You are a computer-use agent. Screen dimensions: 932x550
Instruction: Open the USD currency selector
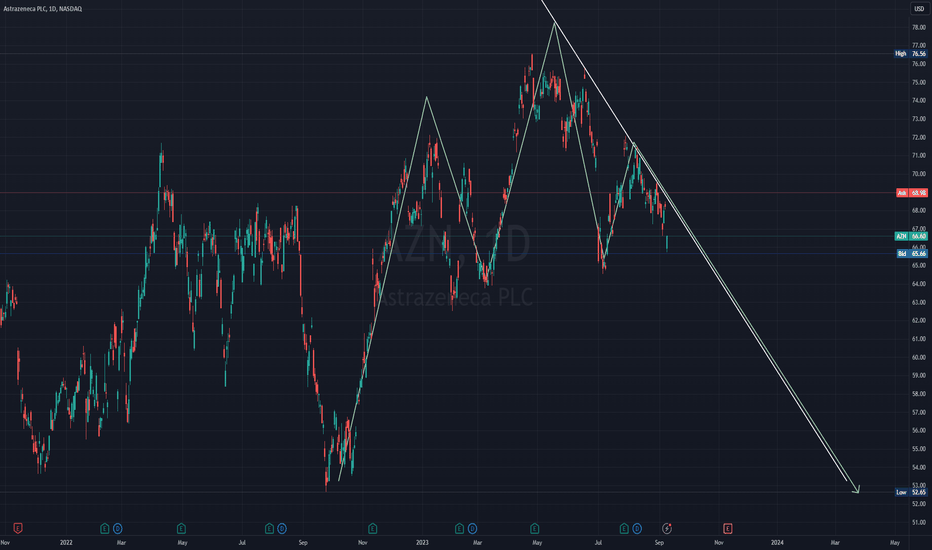pyautogui.click(x=919, y=8)
